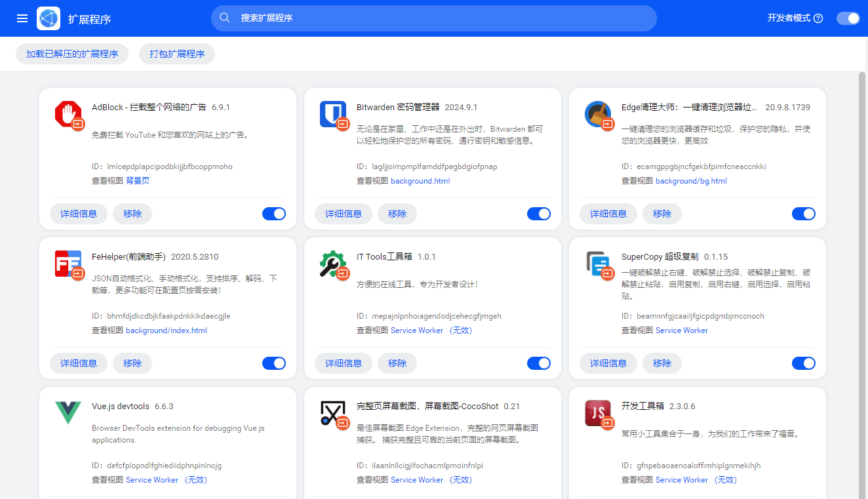
Task: Click the 扩展程序 page title
Action: (x=90, y=19)
